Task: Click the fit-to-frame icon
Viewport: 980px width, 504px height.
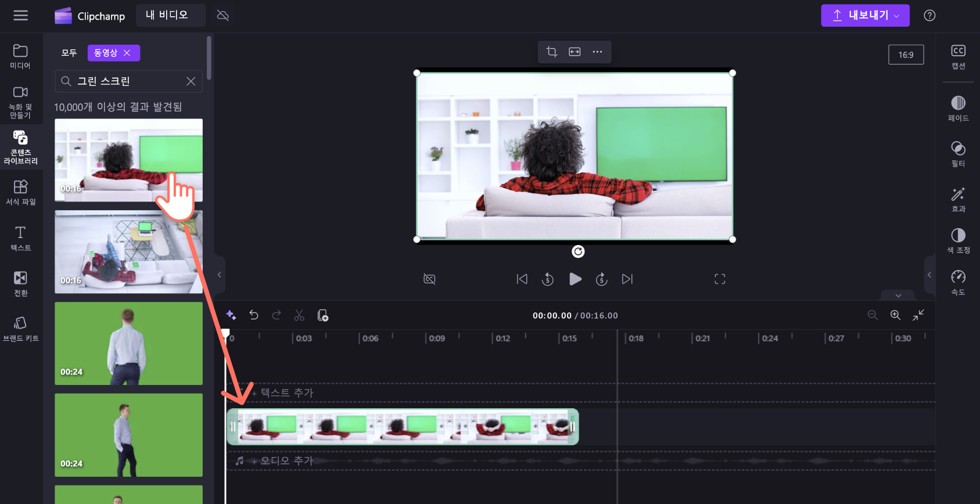Action: (575, 52)
